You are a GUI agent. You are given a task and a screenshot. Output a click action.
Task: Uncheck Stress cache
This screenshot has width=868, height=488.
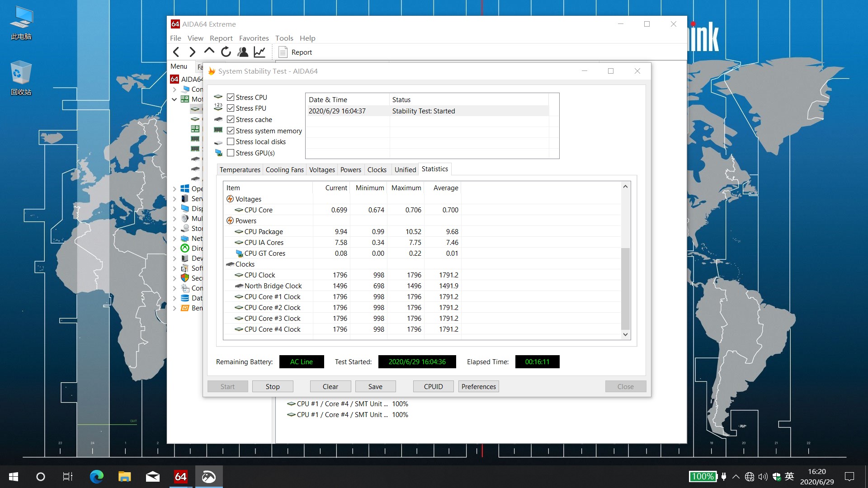click(x=231, y=119)
